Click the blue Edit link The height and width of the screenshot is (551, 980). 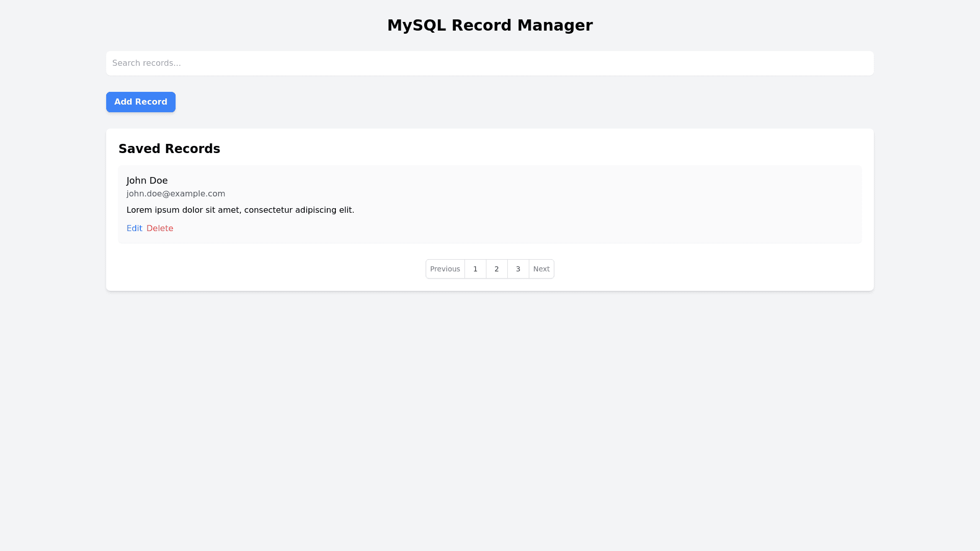(134, 229)
